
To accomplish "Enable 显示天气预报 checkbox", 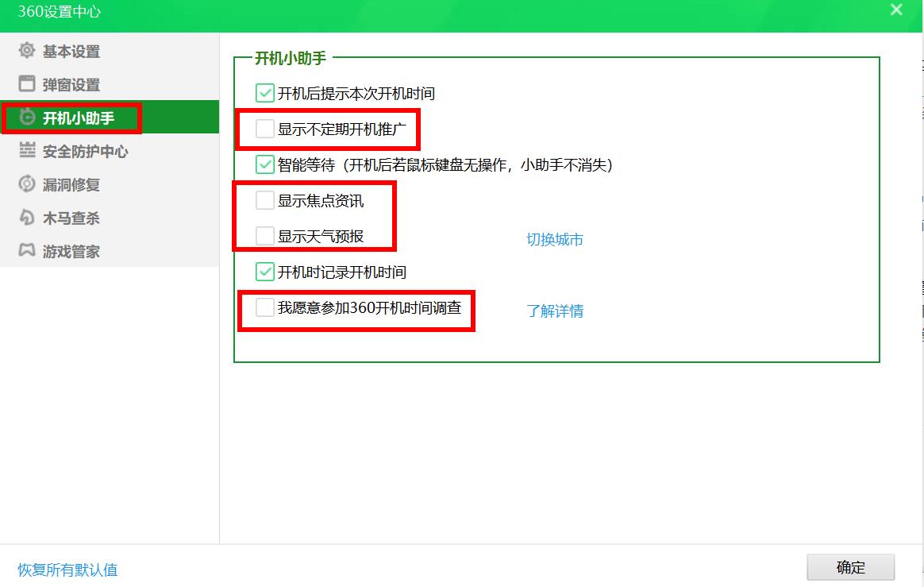I will pos(264,236).
